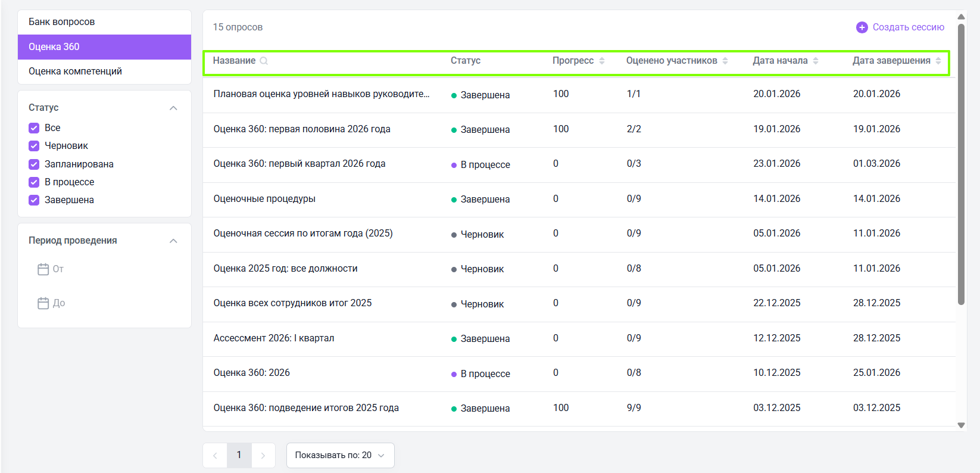980x473 pixels.
Task: Collapse the Период проведения panel
Action: [x=173, y=241]
